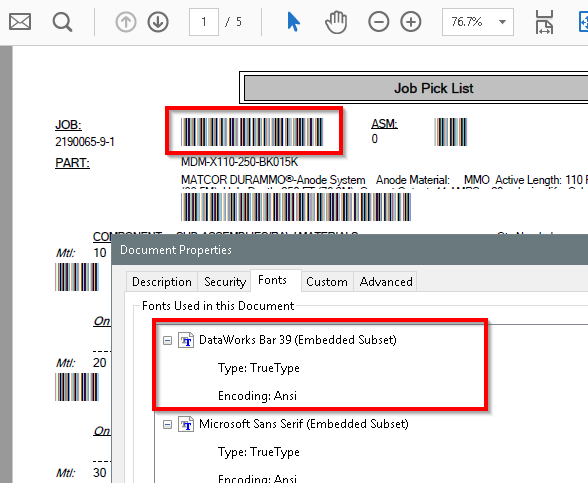588x483 pixels.
Task: Click the ASM barcode in the document
Action: pyautogui.click(x=450, y=132)
